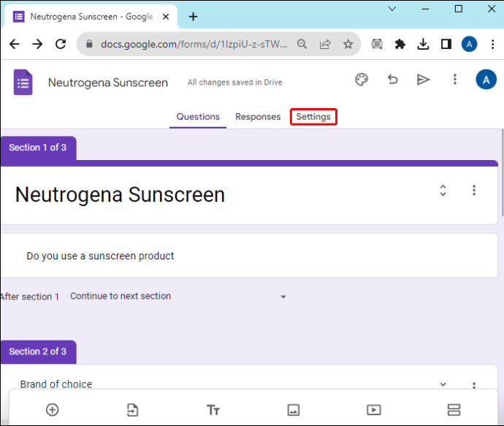The height and width of the screenshot is (426, 504).
Task: Send the form with the paper plane icon
Action: (x=423, y=80)
